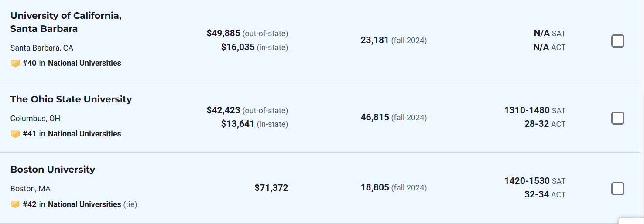The image size is (644, 224).
Task: Click the badge icon beside rank #42
Action: tap(15, 204)
